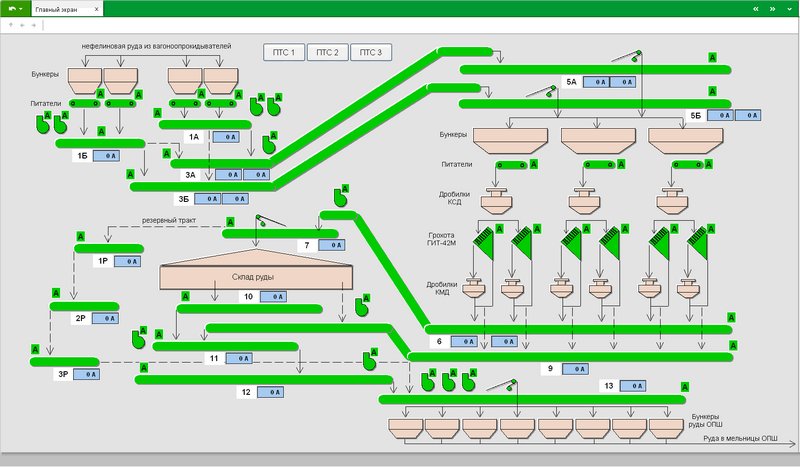Click the нефелиновая руда из вагоноопрокидывателей caption

tap(156, 46)
